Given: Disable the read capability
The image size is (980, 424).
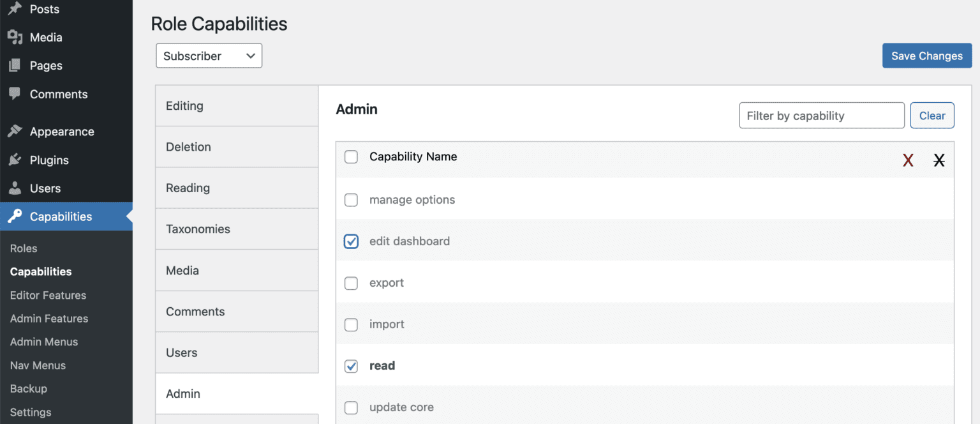Looking at the screenshot, I should point(351,366).
